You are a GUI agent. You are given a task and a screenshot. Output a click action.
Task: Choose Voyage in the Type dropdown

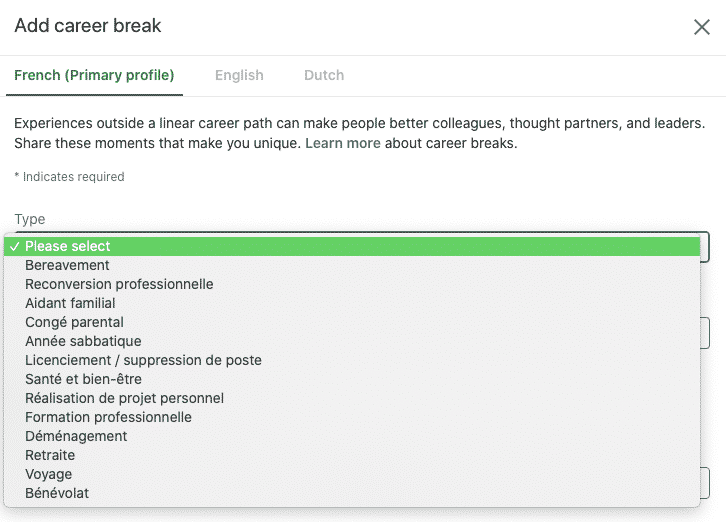pos(48,474)
